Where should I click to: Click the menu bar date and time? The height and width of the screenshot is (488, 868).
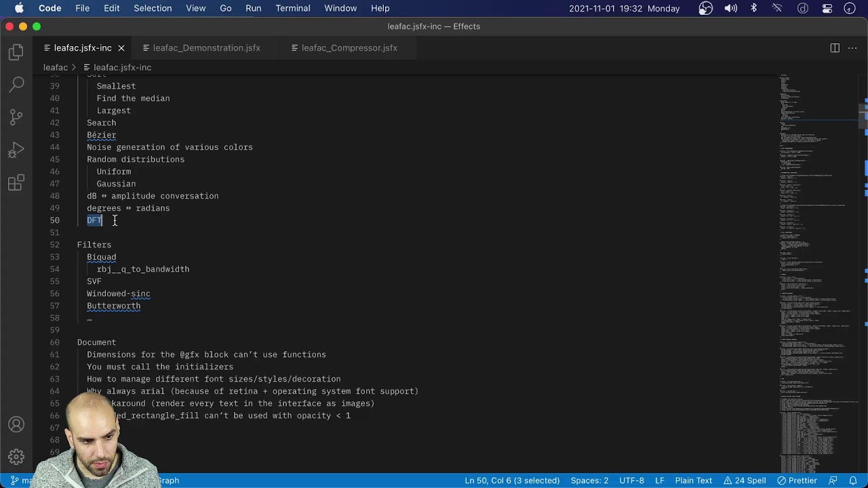[624, 8]
